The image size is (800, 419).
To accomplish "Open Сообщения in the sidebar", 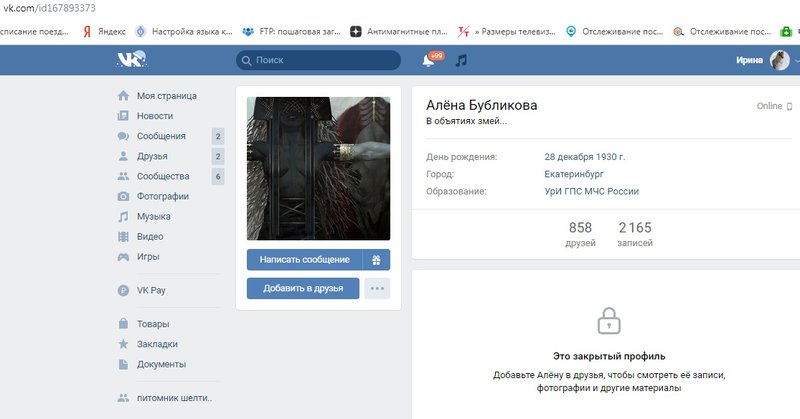I will [161, 136].
